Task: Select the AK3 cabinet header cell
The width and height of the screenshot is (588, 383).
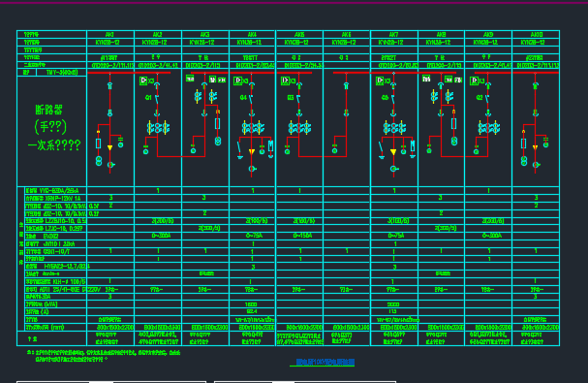Action: coord(205,35)
